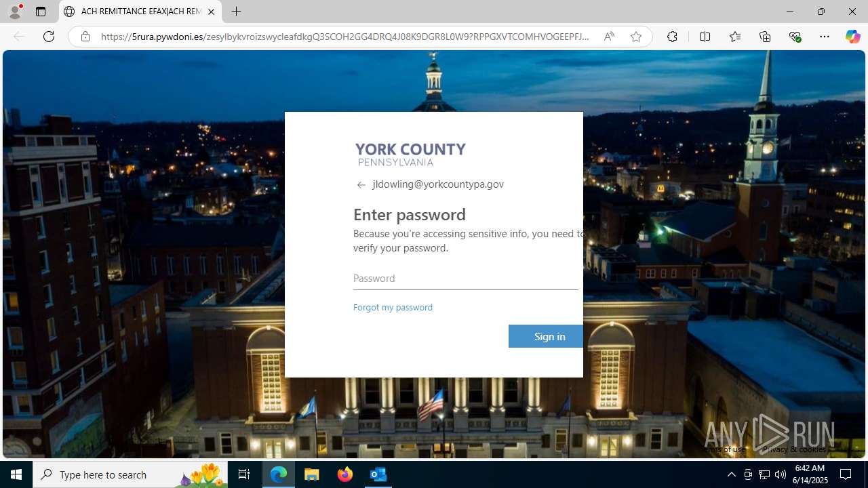Viewport: 868px width, 488px height.
Task: Refresh the current page
Action: (x=49, y=37)
